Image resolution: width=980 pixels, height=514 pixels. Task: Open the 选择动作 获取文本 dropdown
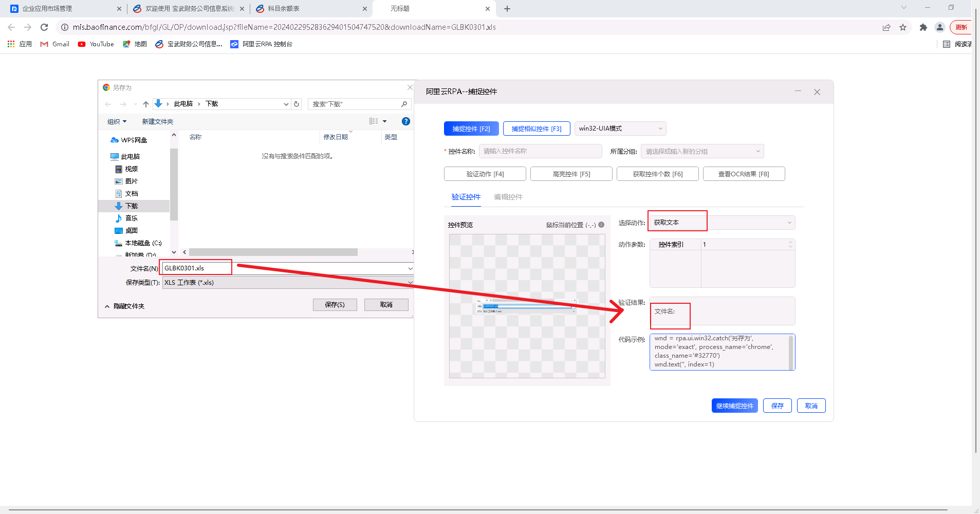[722, 223]
